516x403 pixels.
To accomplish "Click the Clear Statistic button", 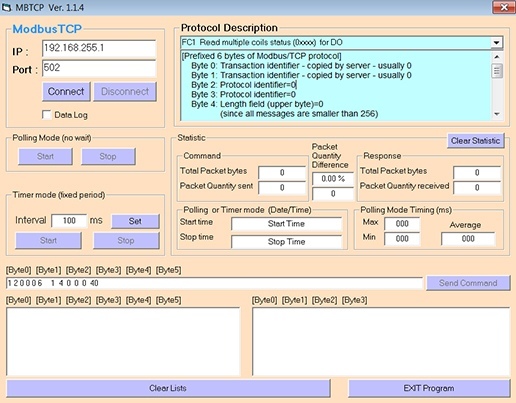I will point(476,141).
